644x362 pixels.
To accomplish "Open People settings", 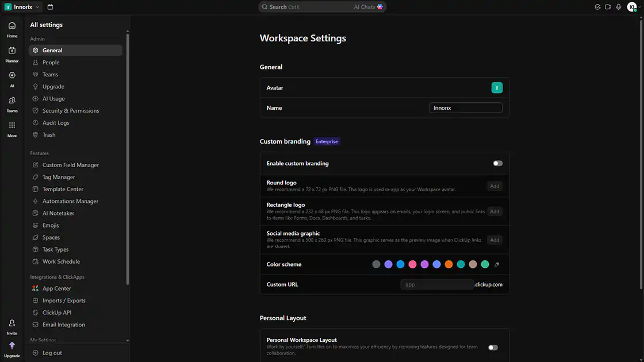I will [x=75, y=63].
